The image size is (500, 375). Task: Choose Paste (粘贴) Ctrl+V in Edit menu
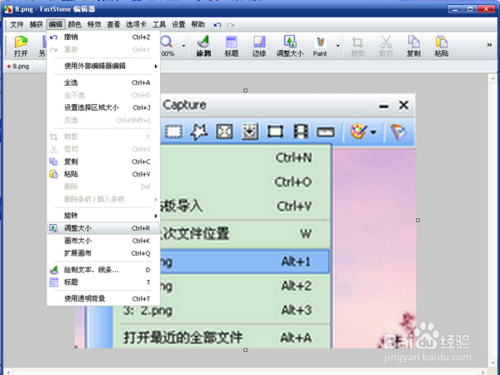pyautogui.click(x=104, y=174)
